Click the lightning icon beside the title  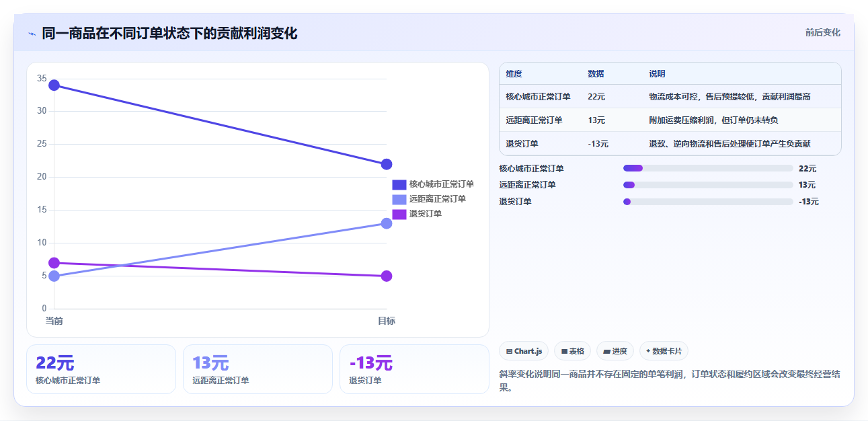32,34
